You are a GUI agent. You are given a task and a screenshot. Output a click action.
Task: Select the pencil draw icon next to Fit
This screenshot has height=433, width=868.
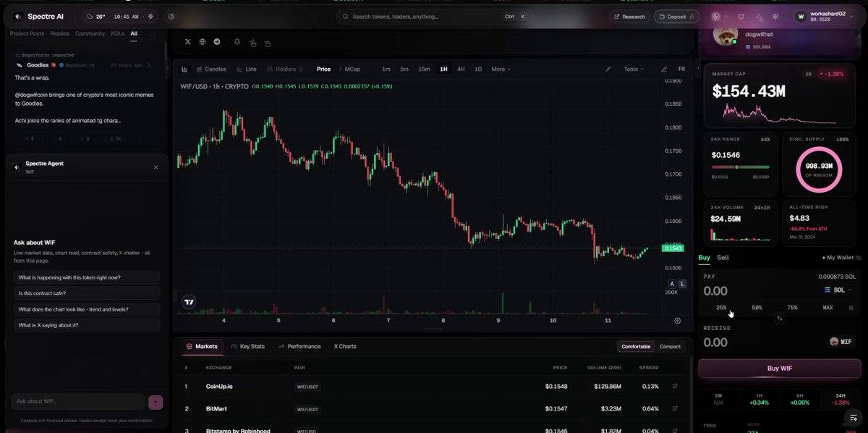click(x=664, y=70)
